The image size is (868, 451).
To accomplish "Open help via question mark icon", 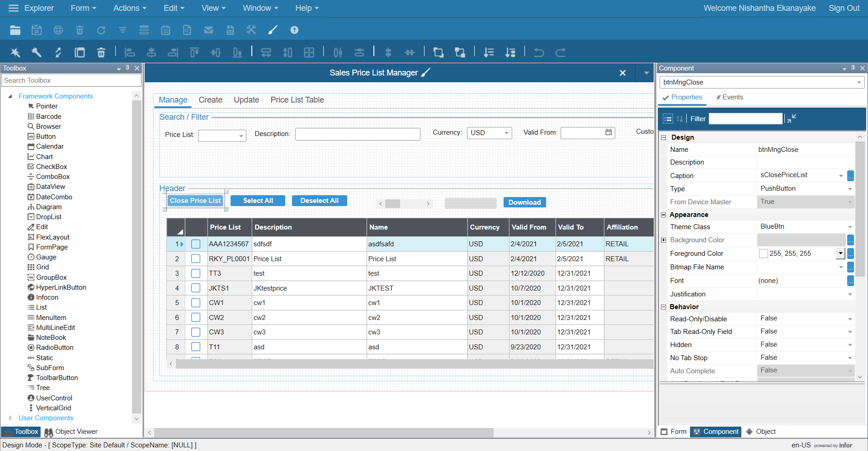I will [294, 30].
